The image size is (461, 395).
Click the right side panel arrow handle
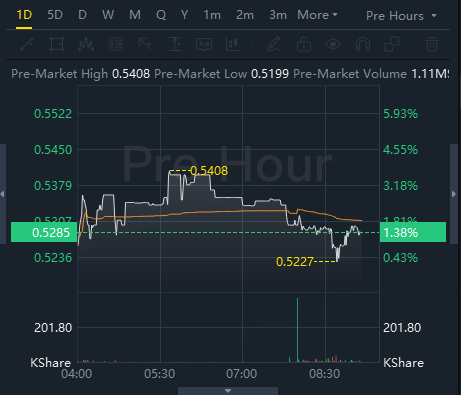[x=454, y=194]
